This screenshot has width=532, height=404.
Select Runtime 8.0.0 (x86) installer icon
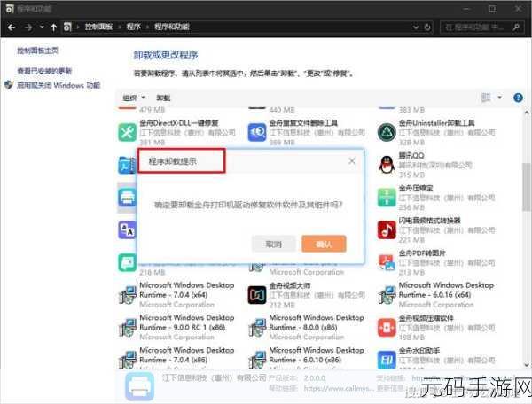click(x=257, y=328)
